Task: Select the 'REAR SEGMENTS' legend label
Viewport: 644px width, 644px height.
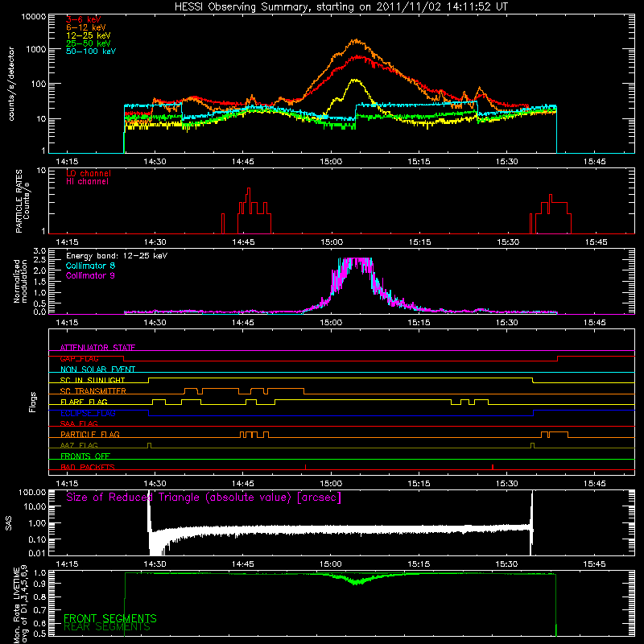Action: point(107,627)
